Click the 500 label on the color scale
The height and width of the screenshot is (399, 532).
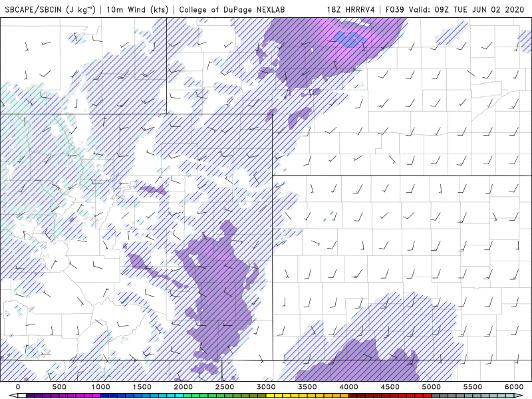pos(59,387)
